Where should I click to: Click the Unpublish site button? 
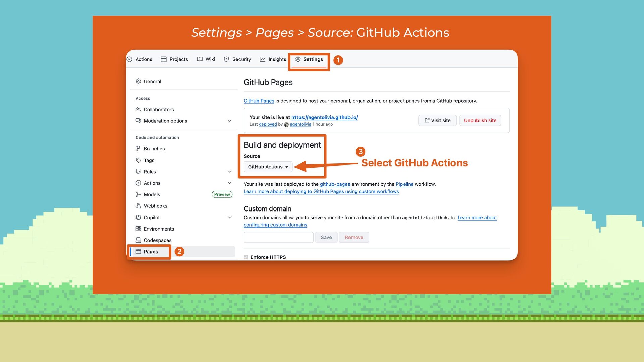click(x=480, y=120)
